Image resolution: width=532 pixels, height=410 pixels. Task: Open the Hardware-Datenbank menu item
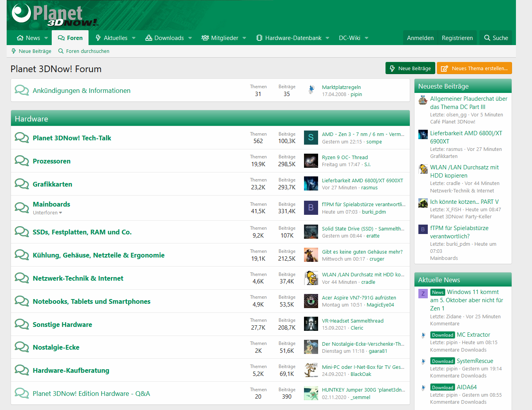coord(289,38)
